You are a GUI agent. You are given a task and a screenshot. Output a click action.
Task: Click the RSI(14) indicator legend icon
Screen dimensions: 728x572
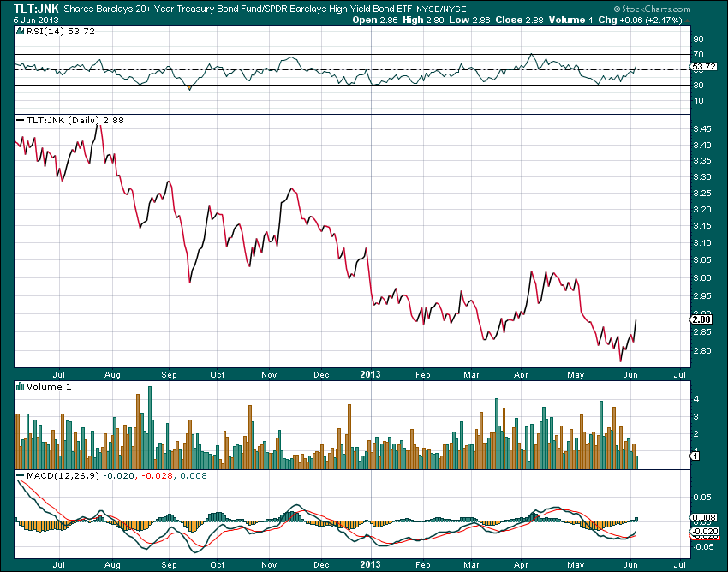tap(20, 31)
